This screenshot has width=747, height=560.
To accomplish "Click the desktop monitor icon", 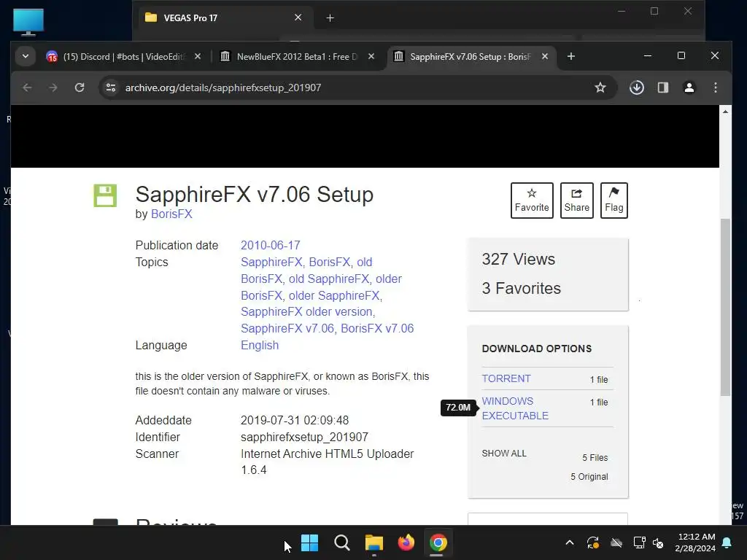I will (28, 22).
